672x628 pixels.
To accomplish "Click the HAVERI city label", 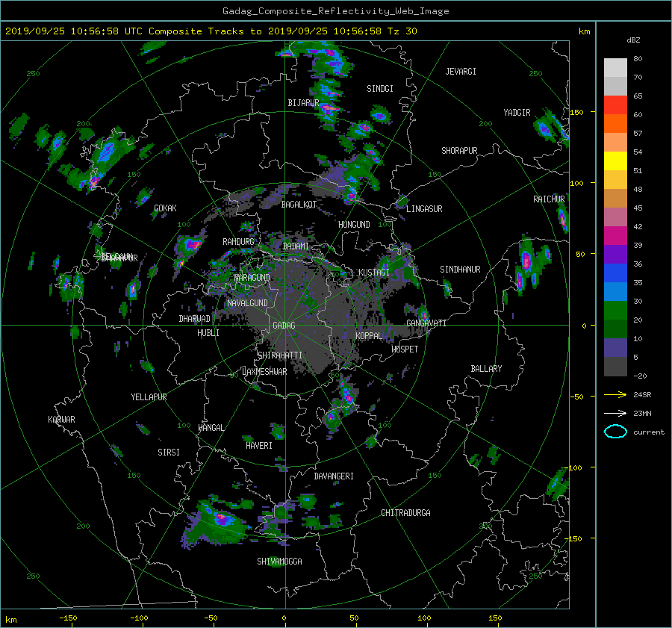I will [x=259, y=446].
